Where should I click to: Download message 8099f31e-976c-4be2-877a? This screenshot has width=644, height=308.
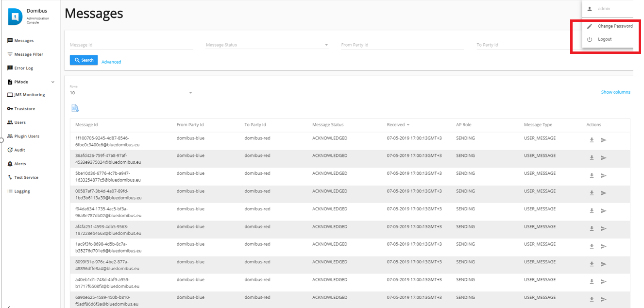point(592,264)
